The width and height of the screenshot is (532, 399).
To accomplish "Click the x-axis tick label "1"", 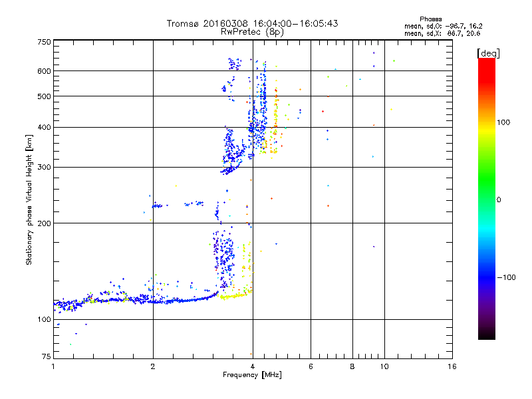I will [x=53, y=366].
